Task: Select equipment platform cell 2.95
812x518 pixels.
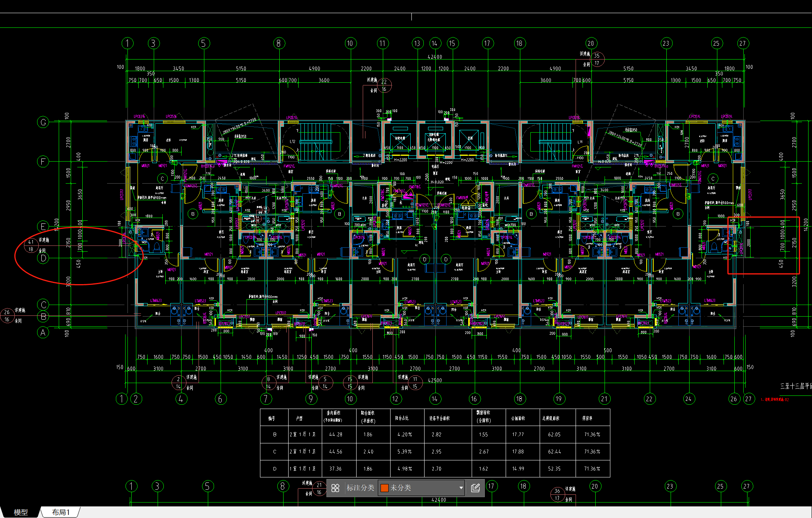Action: pos(437,452)
